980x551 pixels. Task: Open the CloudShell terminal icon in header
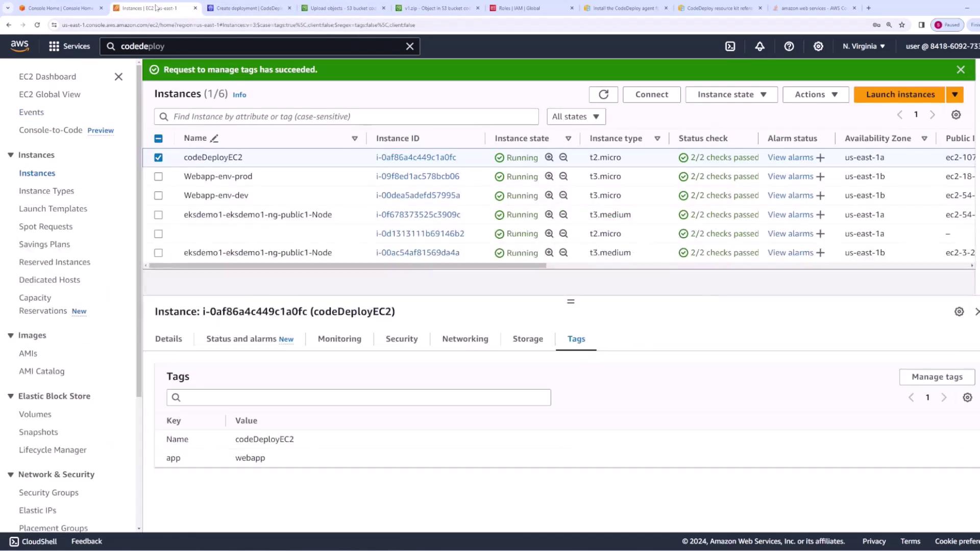point(730,46)
